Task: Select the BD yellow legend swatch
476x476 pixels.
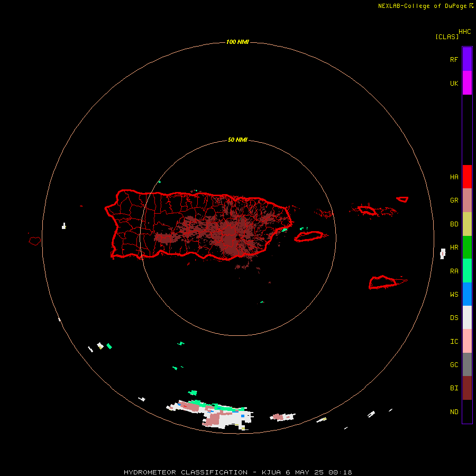Action: [x=467, y=224]
